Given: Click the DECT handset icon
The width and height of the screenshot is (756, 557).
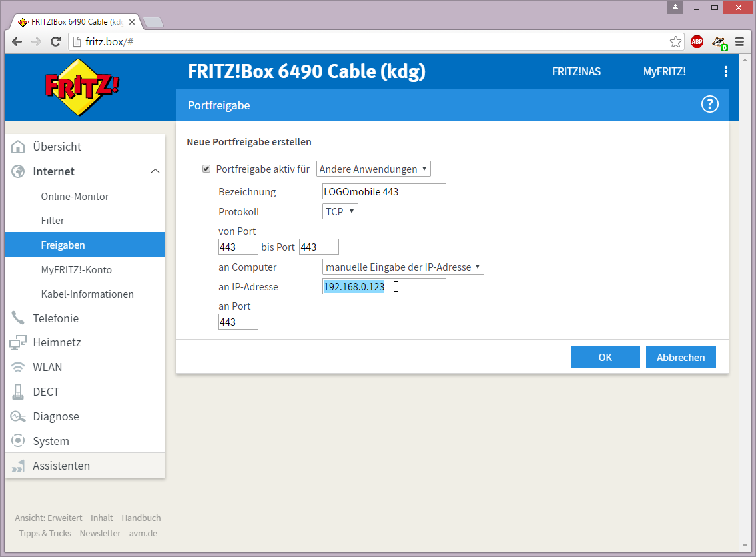Looking at the screenshot, I should pyautogui.click(x=18, y=392).
